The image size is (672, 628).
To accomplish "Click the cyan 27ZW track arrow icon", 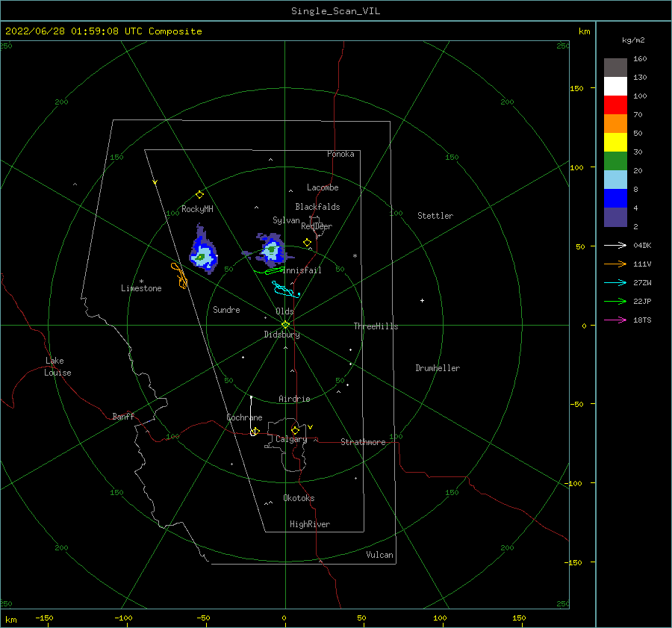I will point(615,282).
